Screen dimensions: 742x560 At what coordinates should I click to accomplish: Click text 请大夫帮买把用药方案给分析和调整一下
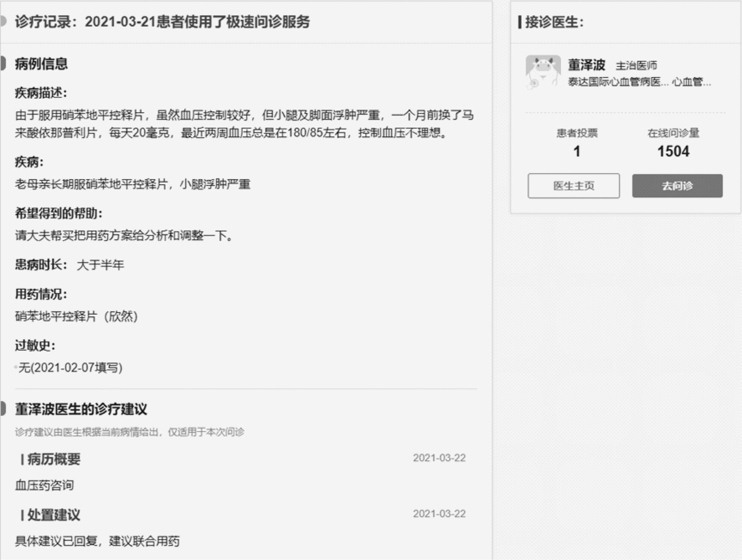[x=124, y=236]
